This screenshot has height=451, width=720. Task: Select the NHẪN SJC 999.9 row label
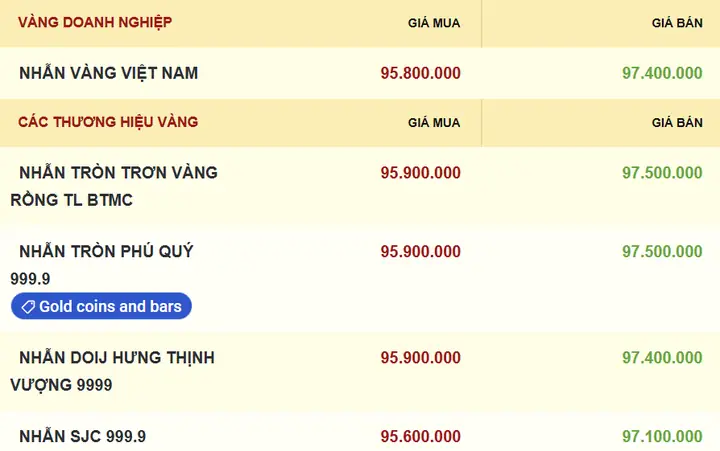(x=83, y=436)
